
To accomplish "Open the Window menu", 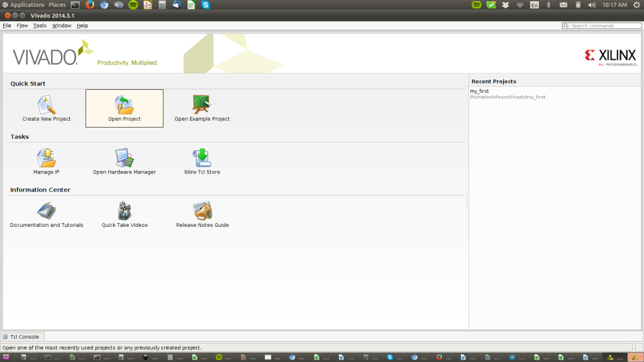I will coord(62,26).
